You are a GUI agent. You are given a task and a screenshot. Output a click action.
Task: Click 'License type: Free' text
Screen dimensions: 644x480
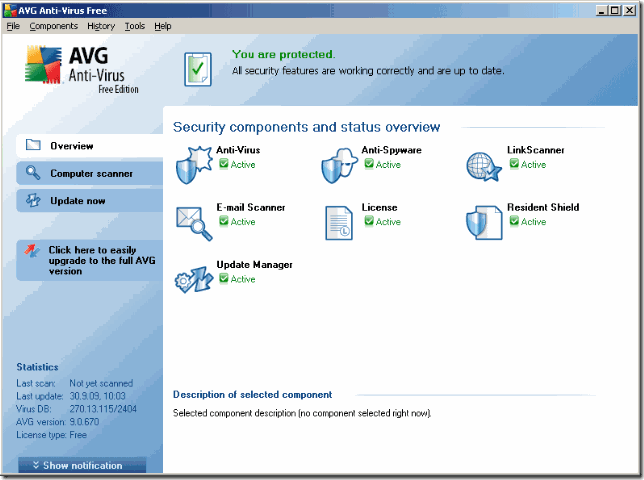51,434
